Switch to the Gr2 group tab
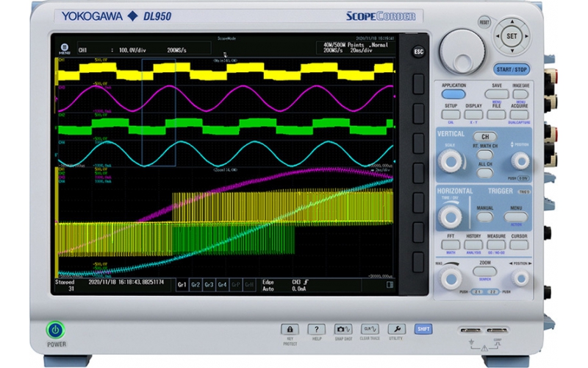Viewport: 588px width, 368px height. coord(196,285)
